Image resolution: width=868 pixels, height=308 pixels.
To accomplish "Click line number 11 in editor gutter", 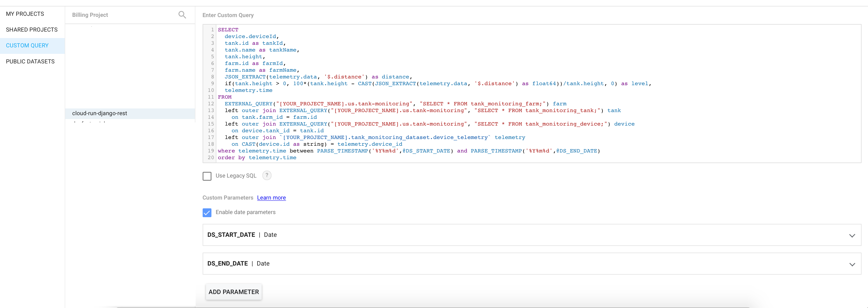I will [211, 97].
